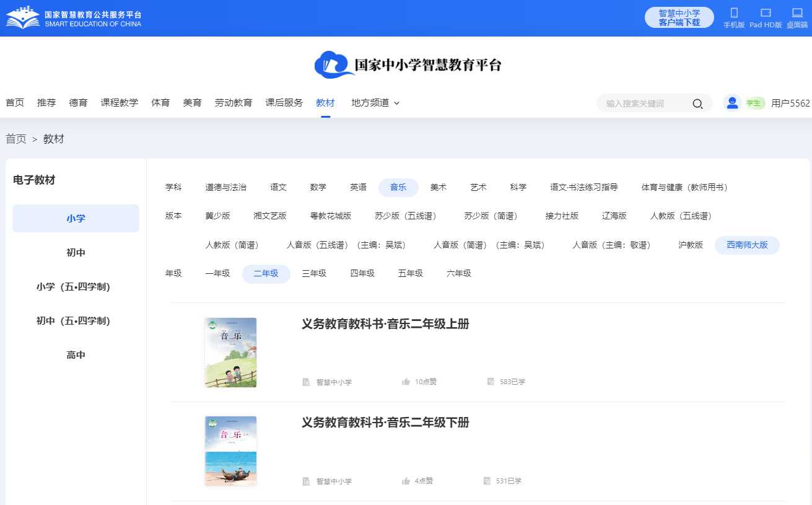Screen dimensions: 812x505
Task: Select edition 人教版（简谱）
Action: (234, 245)
